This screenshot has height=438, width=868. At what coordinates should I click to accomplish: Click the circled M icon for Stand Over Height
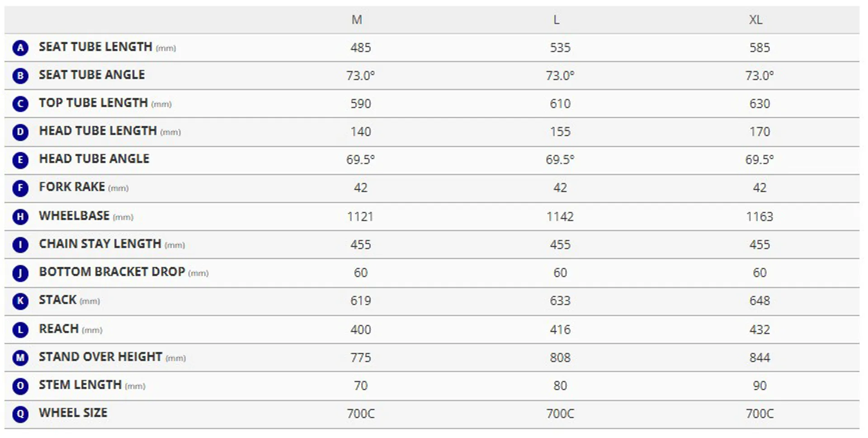pos(20,358)
